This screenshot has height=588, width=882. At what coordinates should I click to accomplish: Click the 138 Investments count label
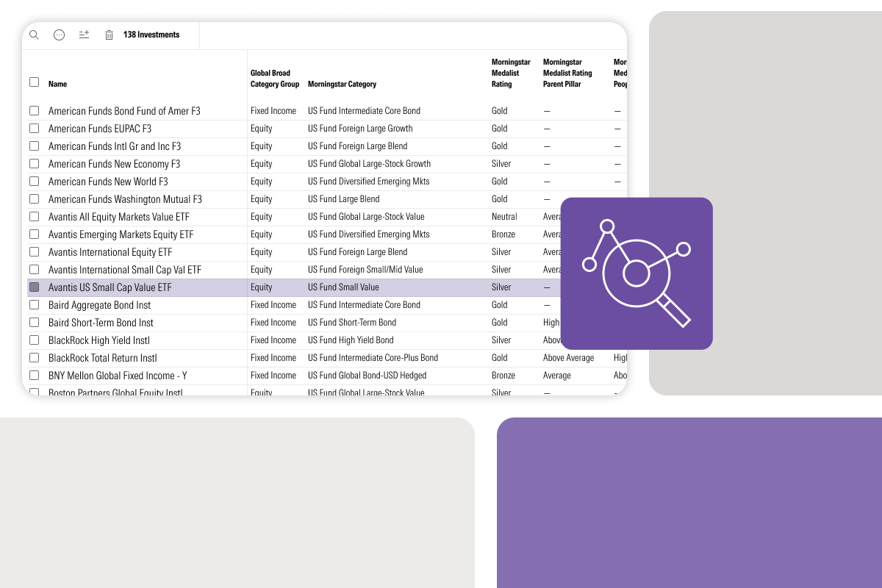click(151, 35)
